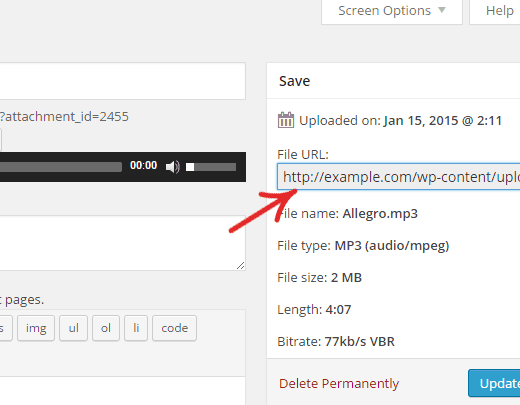
Task: Click the attachment_id=2455 permalink text
Action: 64,117
